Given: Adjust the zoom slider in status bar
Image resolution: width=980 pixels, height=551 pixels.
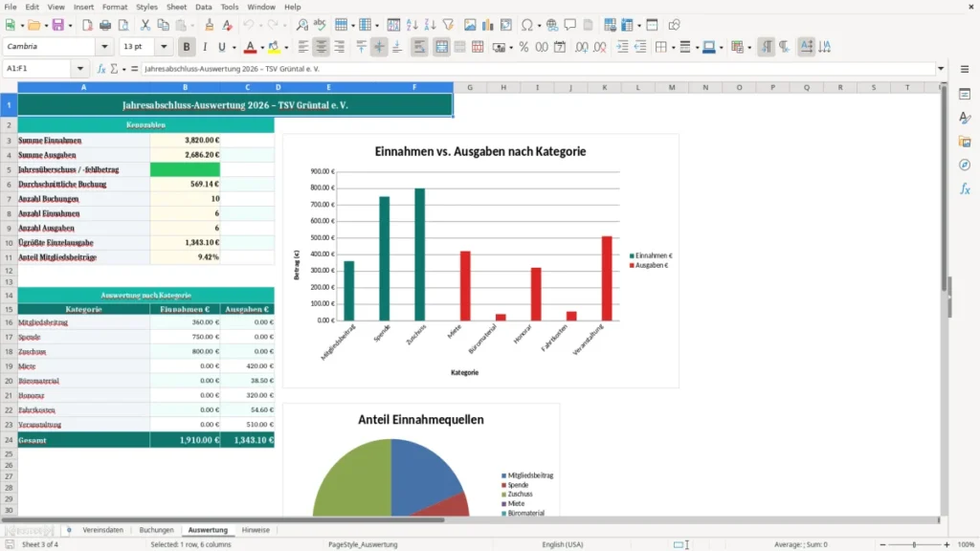Looking at the screenshot, I should (x=914, y=544).
